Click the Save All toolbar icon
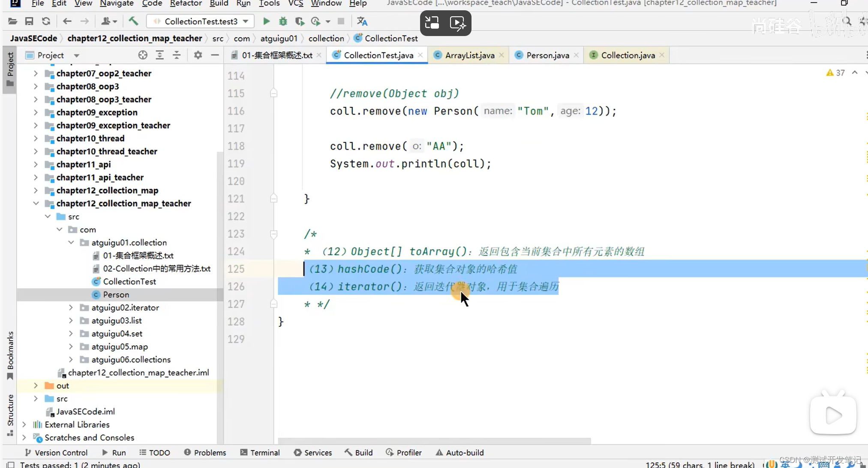The image size is (868, 468). (x=29, y=21)
